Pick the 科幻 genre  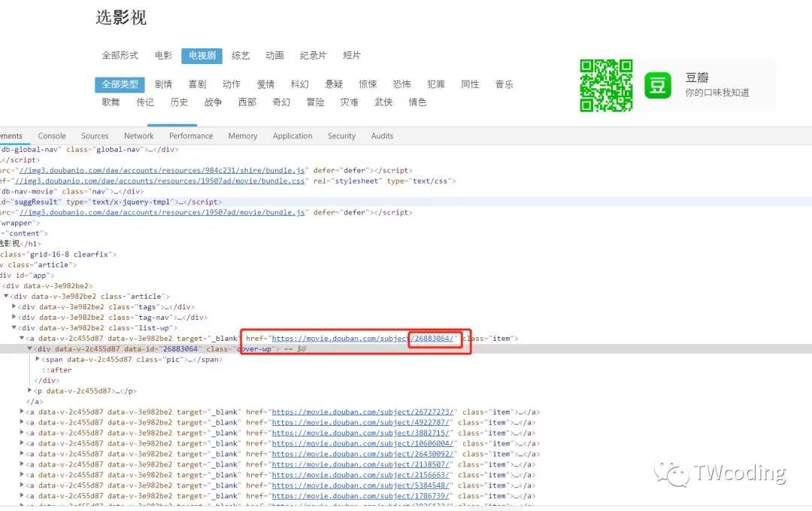pos(300,84)
